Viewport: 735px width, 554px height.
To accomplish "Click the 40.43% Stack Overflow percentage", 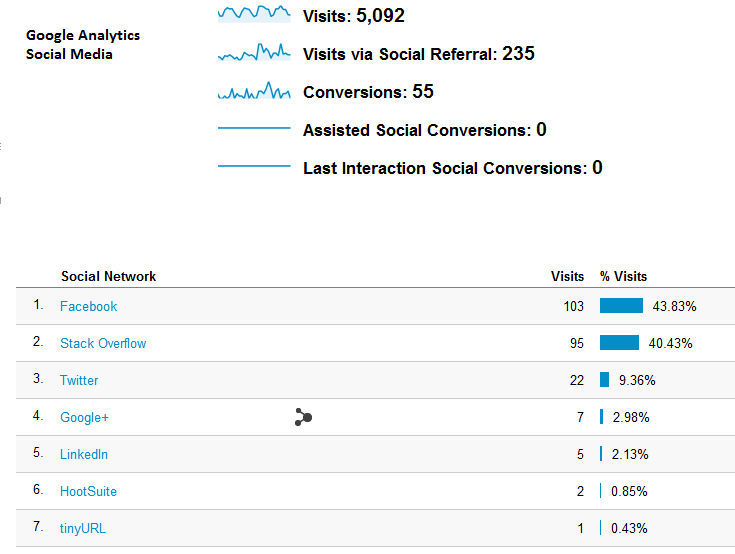I will pyautogui.click(x=670, y=344).
